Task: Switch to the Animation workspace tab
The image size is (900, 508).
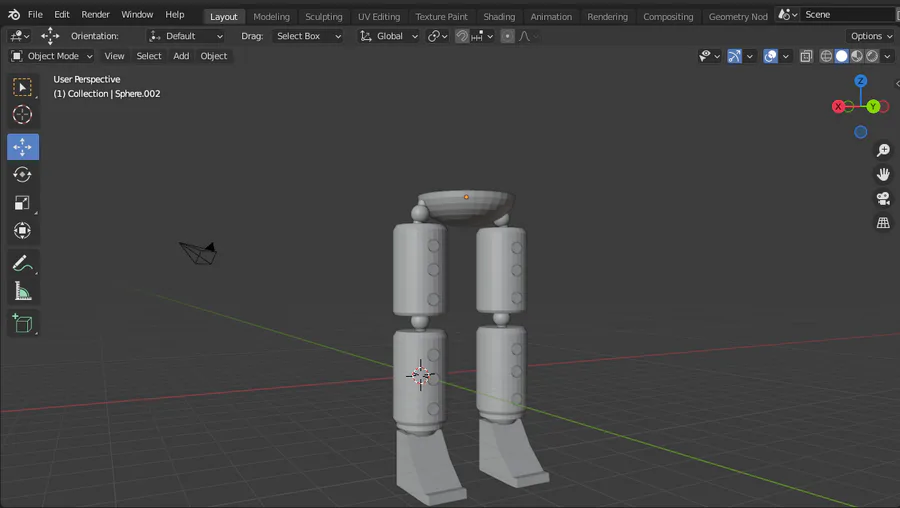Action: click(551, 17)
